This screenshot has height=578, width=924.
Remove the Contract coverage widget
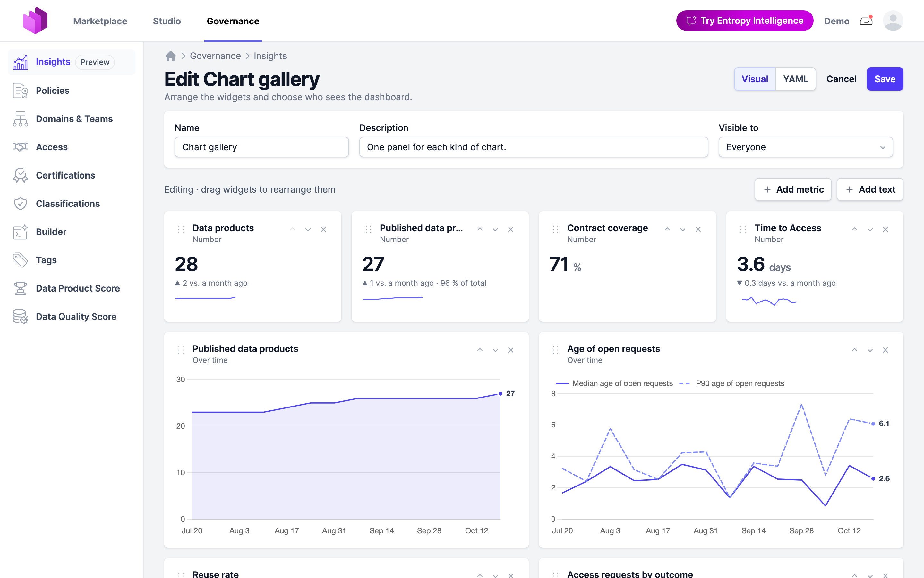click(698, 229)
